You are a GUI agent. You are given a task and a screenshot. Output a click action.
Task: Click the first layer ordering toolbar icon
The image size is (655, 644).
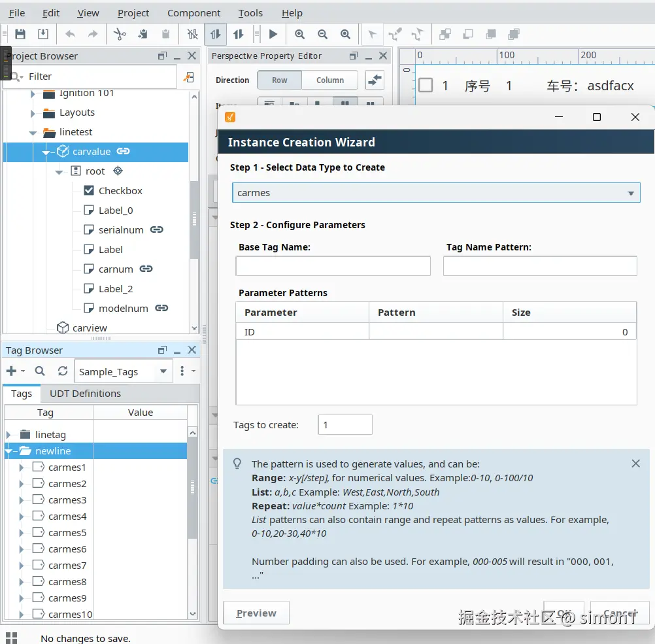(x=445, y=34)
